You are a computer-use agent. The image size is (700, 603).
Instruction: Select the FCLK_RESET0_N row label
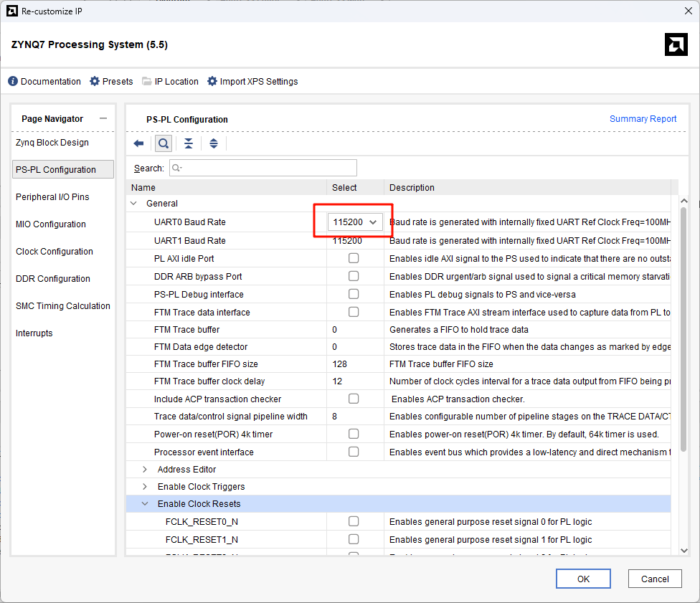pyautogui.click(x=202, y=522)
